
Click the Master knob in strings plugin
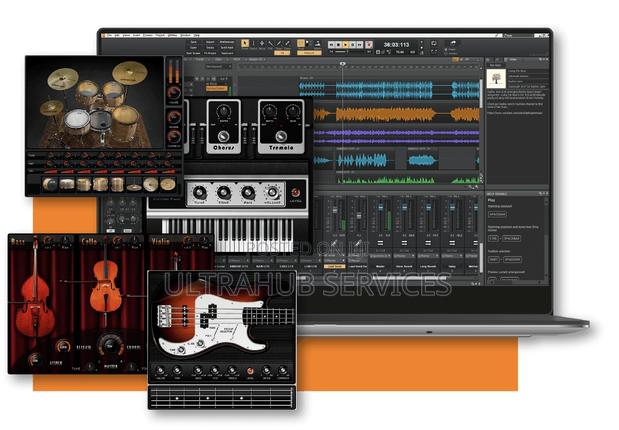111,346
